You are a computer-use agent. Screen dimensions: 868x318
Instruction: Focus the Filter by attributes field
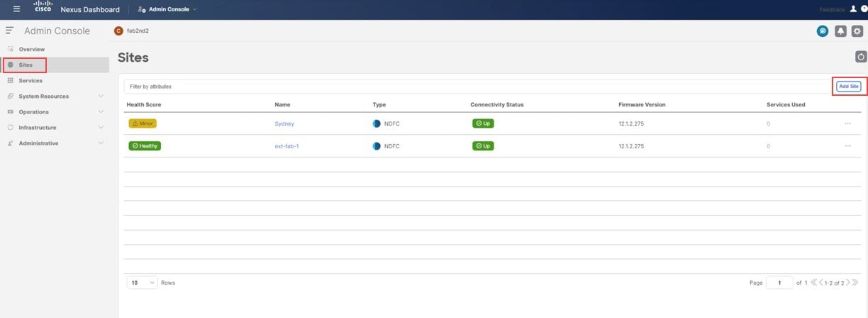tap(477, 86)
